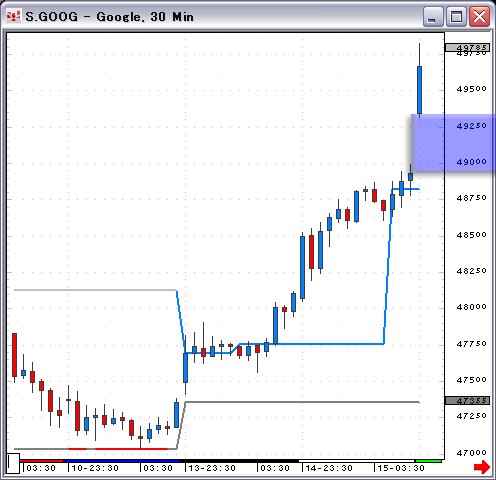Select the 47500 price axis label
Image resolution: width=496 pixels, height=480 pixels.
(x=471, y=380)
